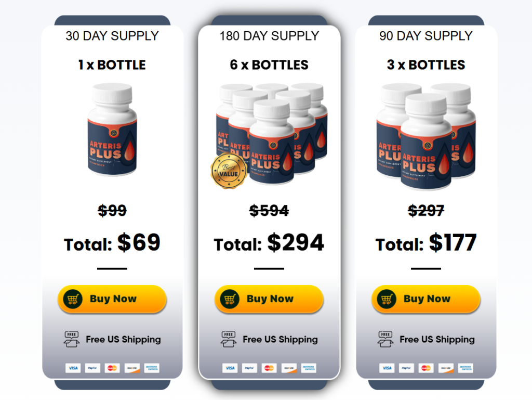Click the free shipping box icon under 30 Day Supply

[72, 339]
